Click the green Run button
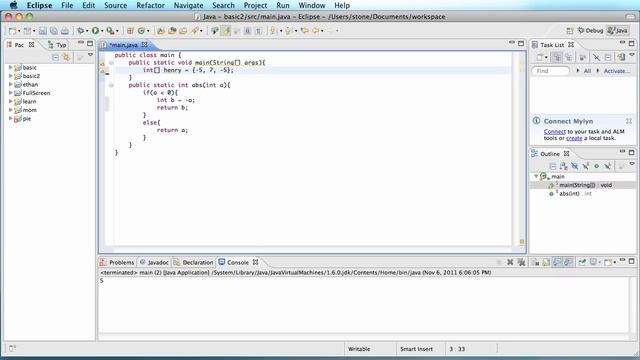The height and width of the screenshot is (360, 640). (95, 31)
